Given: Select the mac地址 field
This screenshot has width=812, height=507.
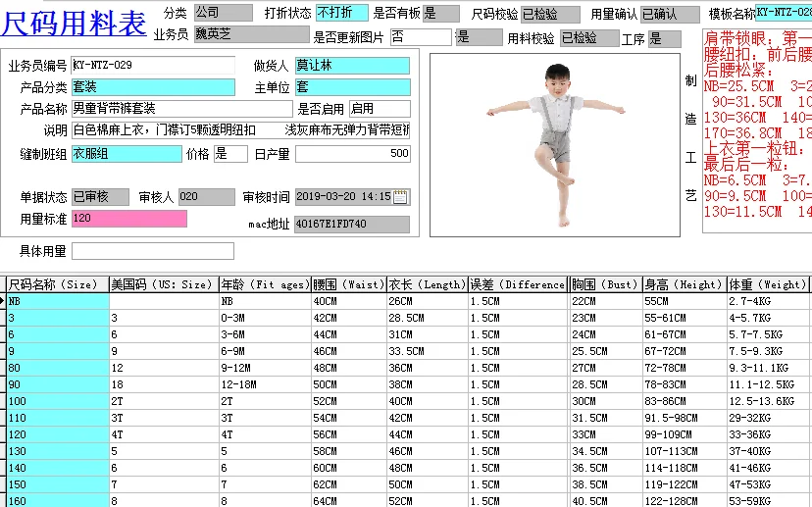Looking at the screenshot, I should 352,225.
